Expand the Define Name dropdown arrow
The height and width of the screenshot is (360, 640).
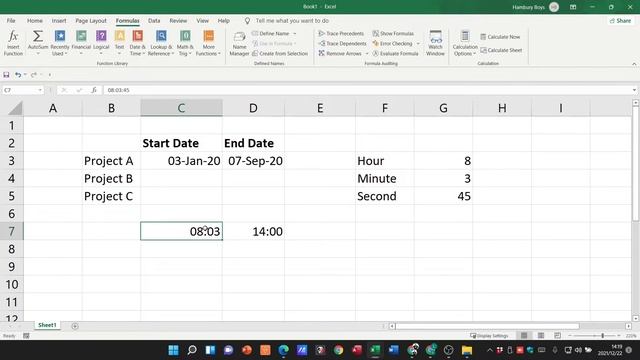click(x=295, y=33)
